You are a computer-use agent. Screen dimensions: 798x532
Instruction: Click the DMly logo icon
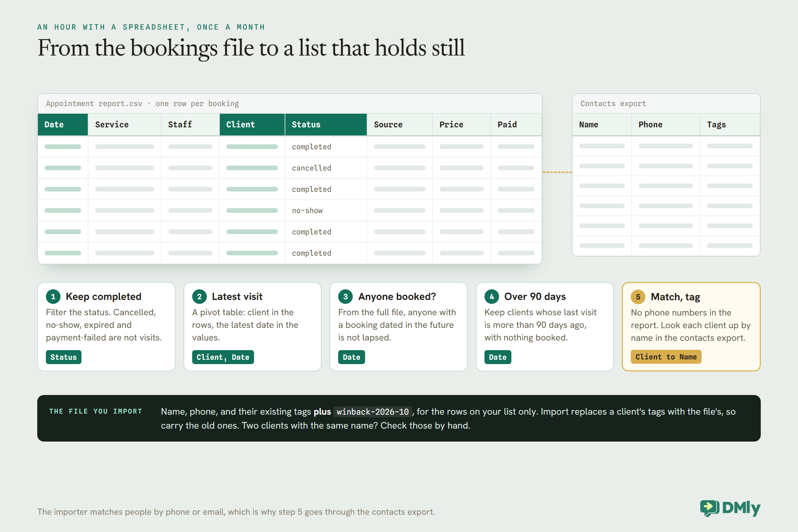(x=710, y=508)
